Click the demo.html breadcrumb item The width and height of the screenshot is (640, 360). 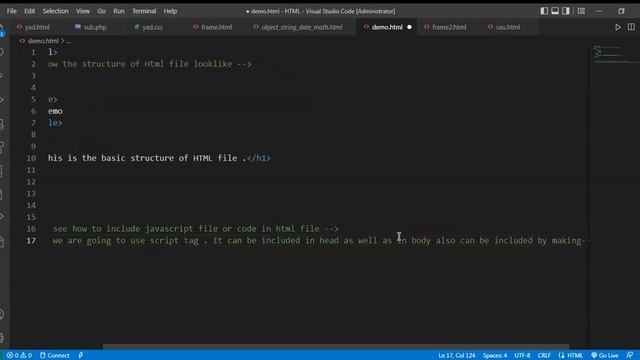point(43,41)
